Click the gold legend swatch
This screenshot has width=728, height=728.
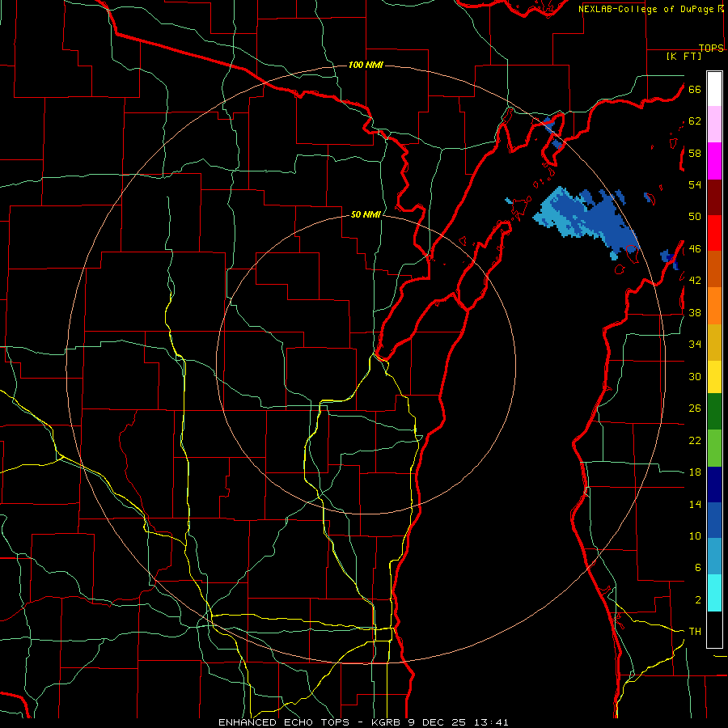(714, 342)
